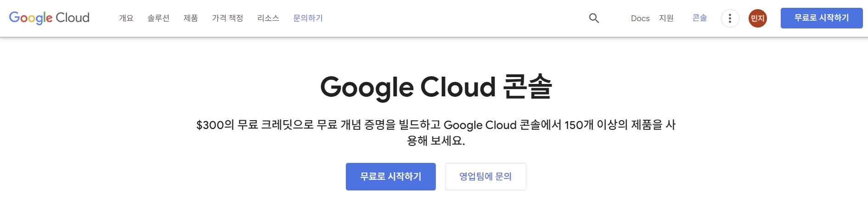Expand the 제품 navigation menu
Screen dimensions: 868x223
pyautogui.click(x=191, y=18)
